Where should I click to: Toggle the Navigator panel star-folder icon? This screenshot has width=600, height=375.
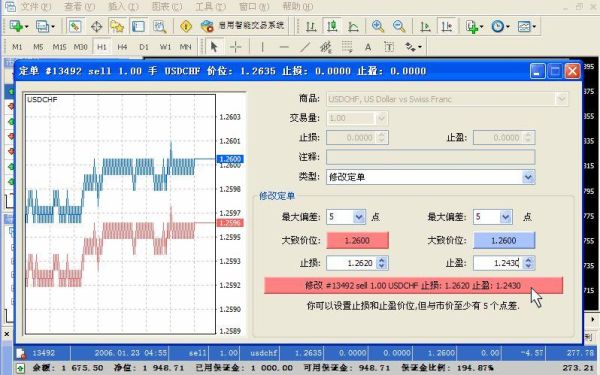[x=117, y=26]
